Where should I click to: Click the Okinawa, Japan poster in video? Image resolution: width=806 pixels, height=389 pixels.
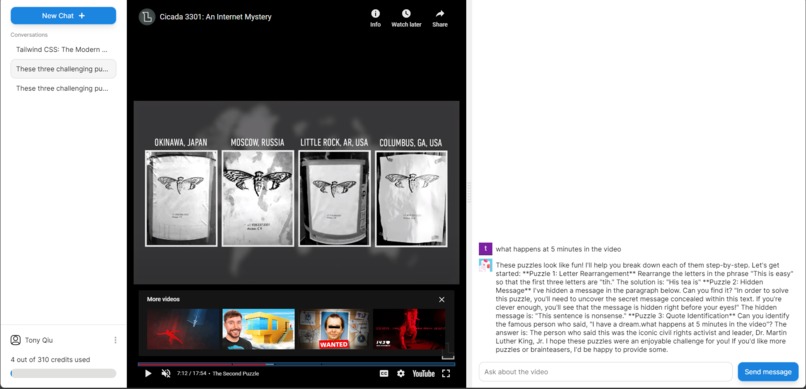181,198
